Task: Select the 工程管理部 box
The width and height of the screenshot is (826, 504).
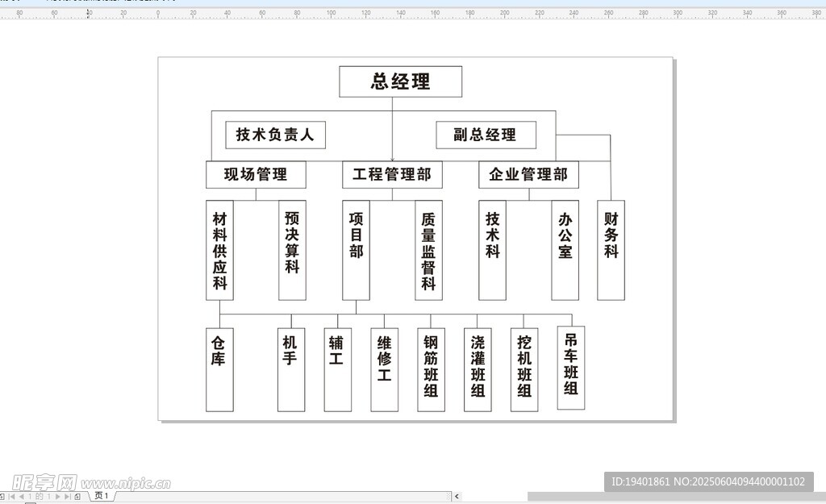Action: coord(393,174)
